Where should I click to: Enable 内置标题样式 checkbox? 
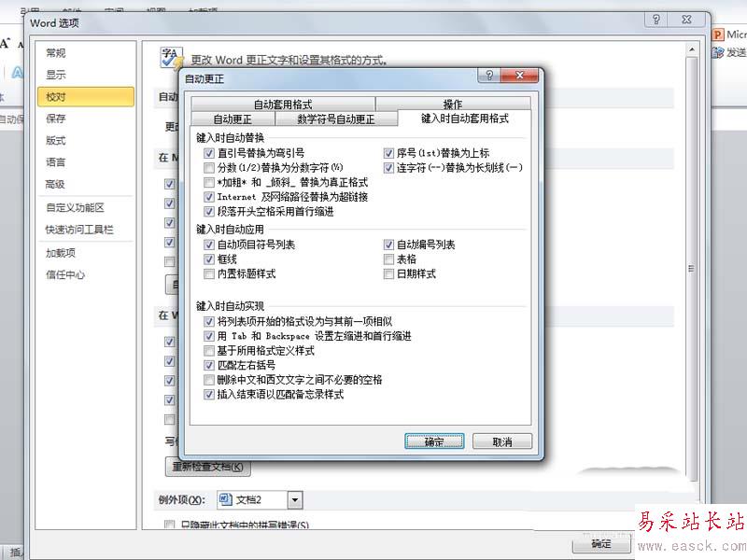point(208,273)
